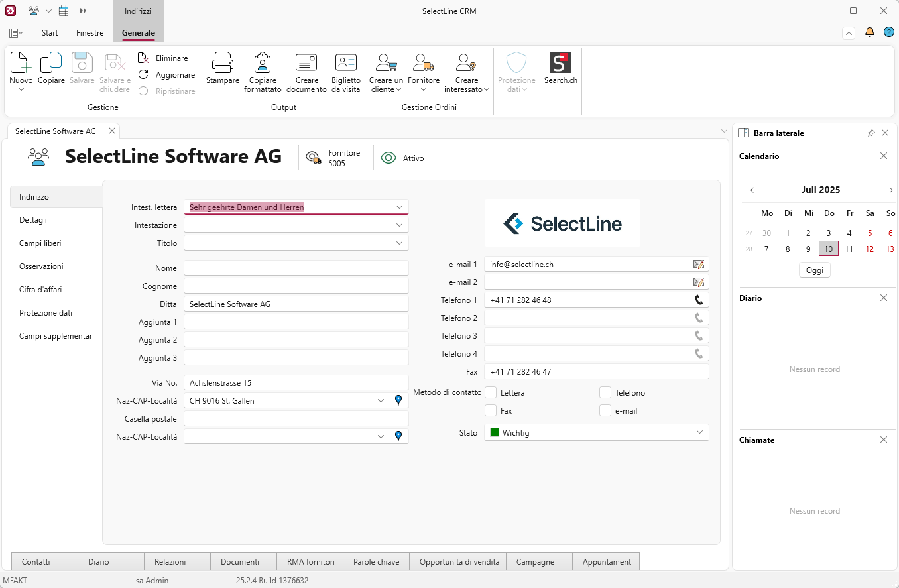This screenshot has width=899, height=588.
Task: Click Creare un cliente icon
Action: click(x=386, y=63)
